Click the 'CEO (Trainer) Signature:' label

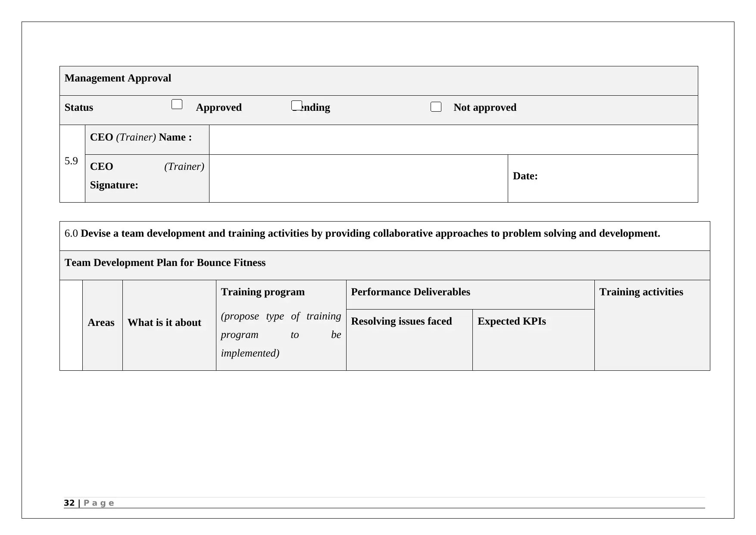point(147,175)
